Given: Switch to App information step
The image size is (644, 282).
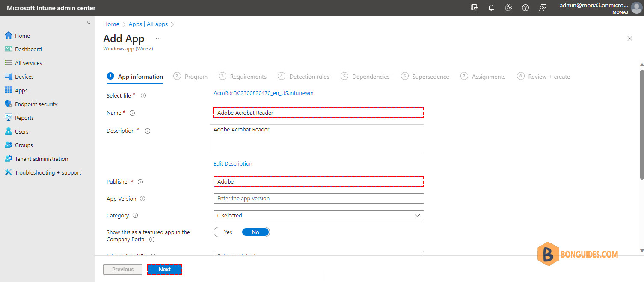Looking at the screenshot, I should [x=135, y=77].
